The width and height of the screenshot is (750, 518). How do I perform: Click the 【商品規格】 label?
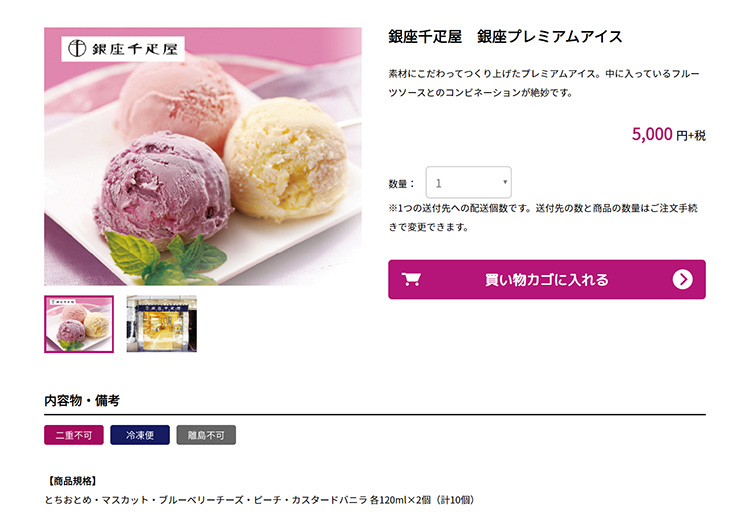click(72, 481)
